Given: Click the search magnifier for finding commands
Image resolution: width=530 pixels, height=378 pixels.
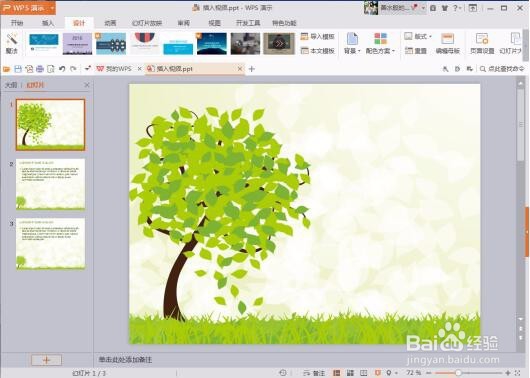Looking at the screenshot, I should 483,69.
